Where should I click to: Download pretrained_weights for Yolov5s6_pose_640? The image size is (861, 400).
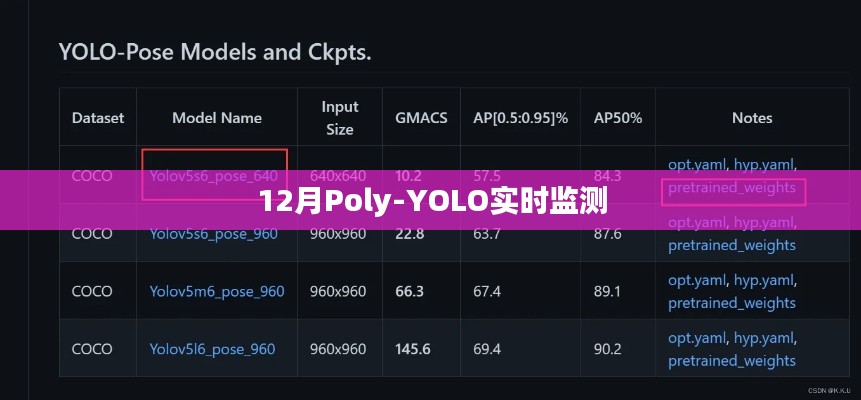click(x=732, y=187)
